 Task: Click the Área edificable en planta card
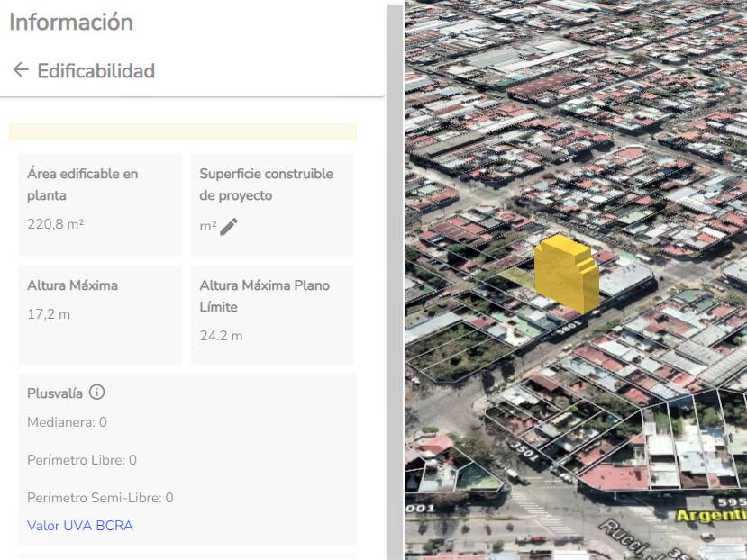(99, 203)
